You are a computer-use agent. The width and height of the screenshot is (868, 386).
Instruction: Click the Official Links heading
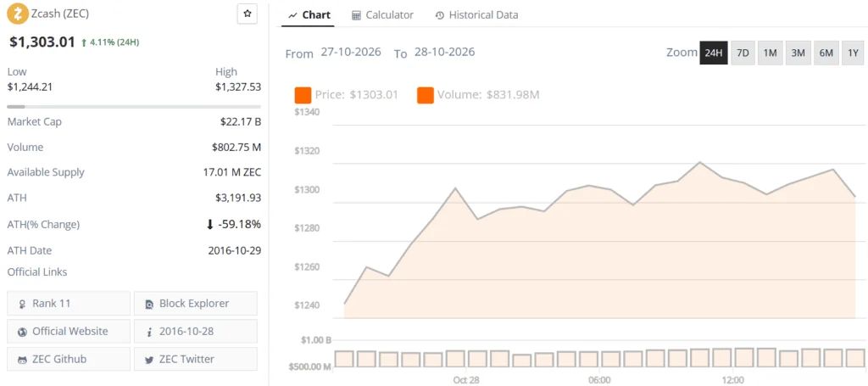pyautogui.click(x=37, y=272)
